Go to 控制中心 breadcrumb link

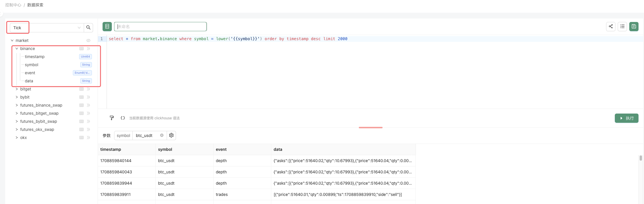[x=13, y=5]
